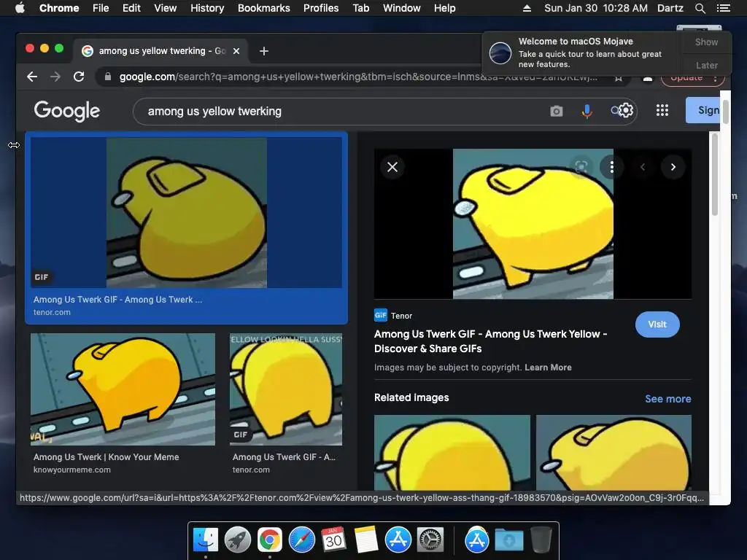Open the History menu
This screenshot has width=747, height=560.
(207, 8)
